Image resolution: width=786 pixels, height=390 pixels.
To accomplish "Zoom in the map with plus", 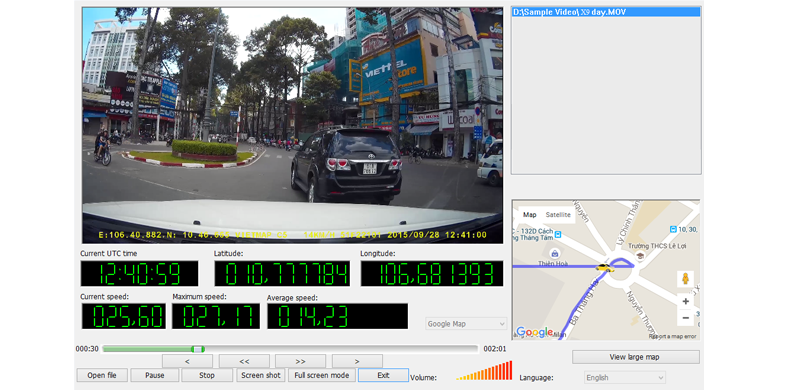I will point(685,301).
